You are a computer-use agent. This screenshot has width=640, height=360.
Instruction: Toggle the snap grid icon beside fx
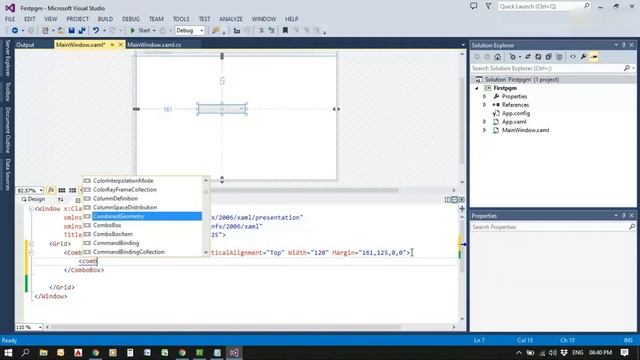click(62, 190)
